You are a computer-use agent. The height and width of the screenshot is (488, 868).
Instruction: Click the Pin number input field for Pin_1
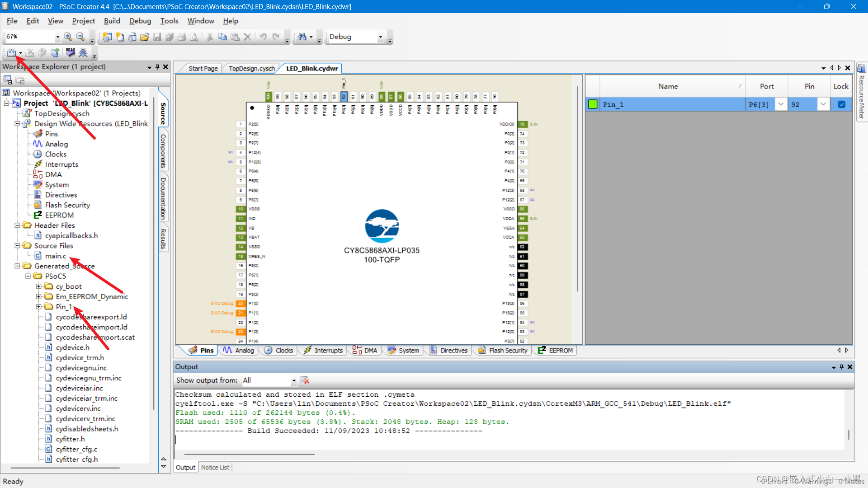tap(802, 104)
